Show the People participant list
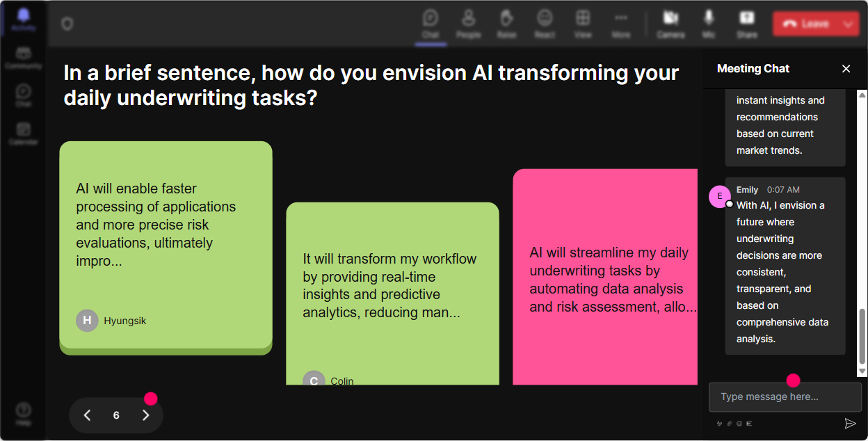The width and height of the screenshot is (868, 441). (x=469, y=23)
